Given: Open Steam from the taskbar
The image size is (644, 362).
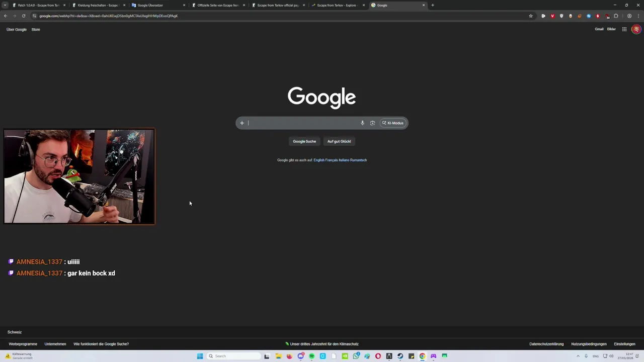Looking at the screenshot, I should click(400, 356).
